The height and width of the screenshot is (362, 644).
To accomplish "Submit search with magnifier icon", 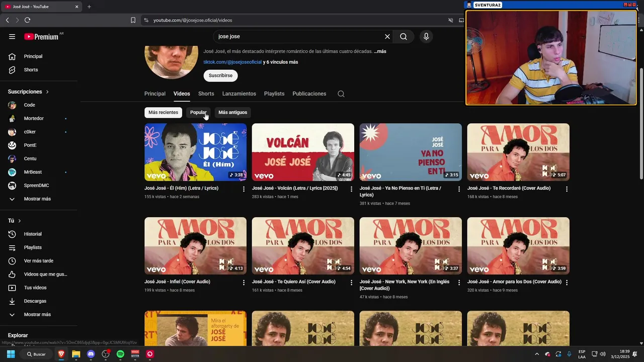I will click(404, 37).
